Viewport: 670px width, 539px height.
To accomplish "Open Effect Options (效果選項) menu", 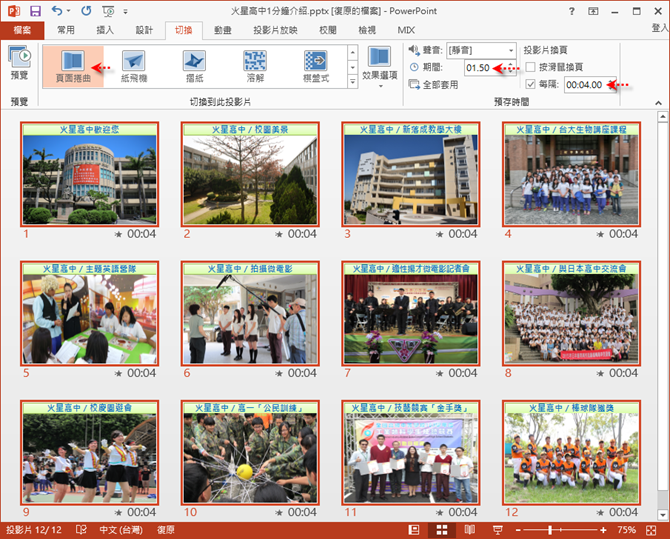I will (379, 67).
